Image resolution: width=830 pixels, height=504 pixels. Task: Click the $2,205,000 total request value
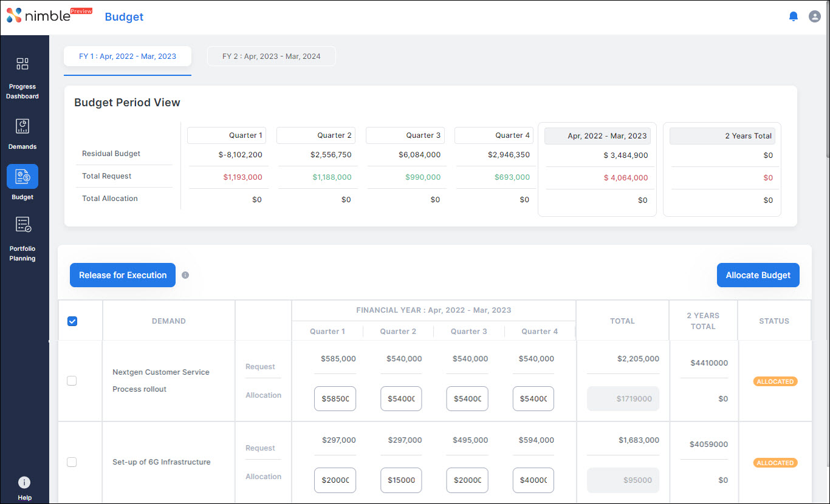pos(638,359)
